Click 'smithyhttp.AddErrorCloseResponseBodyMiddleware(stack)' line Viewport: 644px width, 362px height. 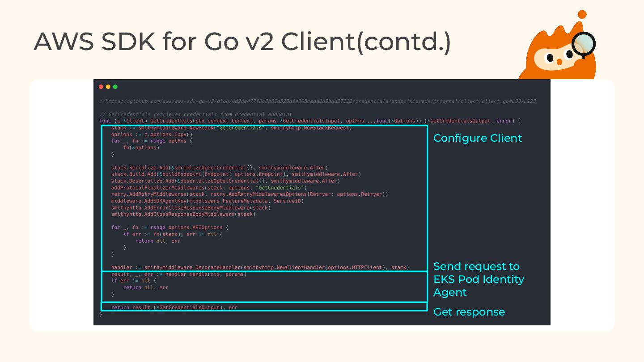tap(191, 208)
